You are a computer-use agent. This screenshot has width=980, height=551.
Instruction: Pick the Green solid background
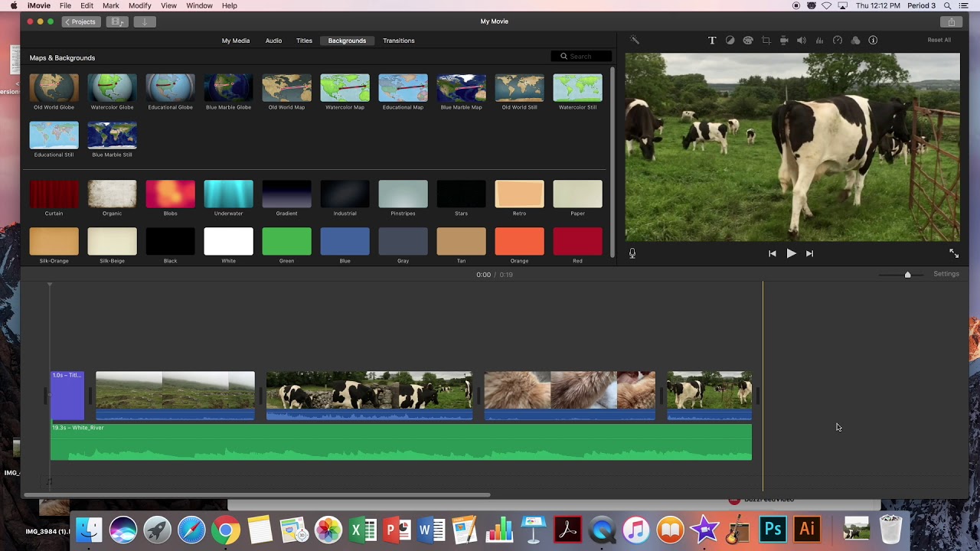pos(286,242)
